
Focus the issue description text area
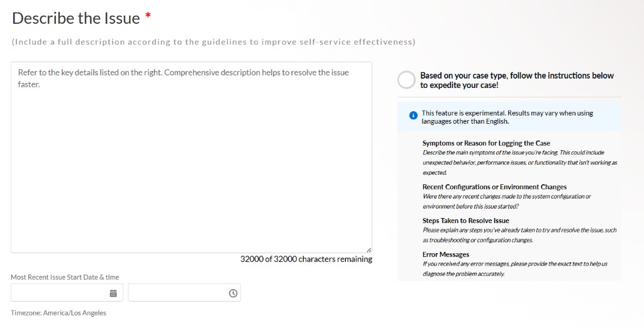click(191, 157)
